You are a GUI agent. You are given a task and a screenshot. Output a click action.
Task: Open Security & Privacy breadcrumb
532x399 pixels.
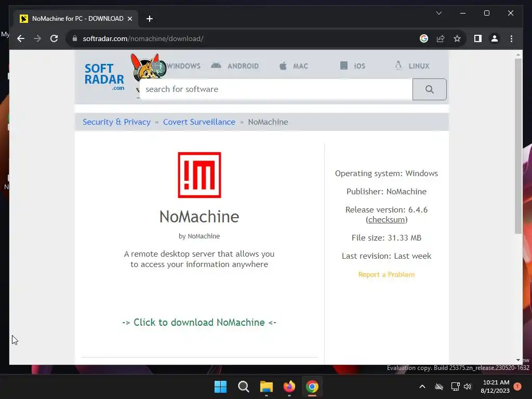(x=116, y=122)
